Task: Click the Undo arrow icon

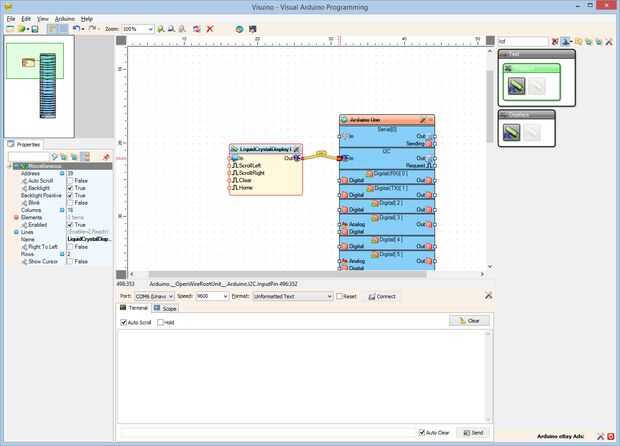Action: (x=76, y=29)
